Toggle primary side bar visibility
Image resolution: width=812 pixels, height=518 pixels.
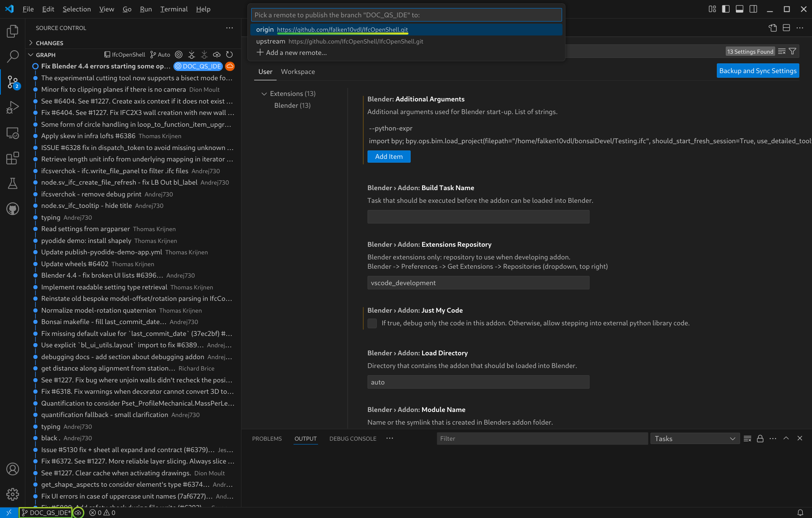(x=726, y=9)
